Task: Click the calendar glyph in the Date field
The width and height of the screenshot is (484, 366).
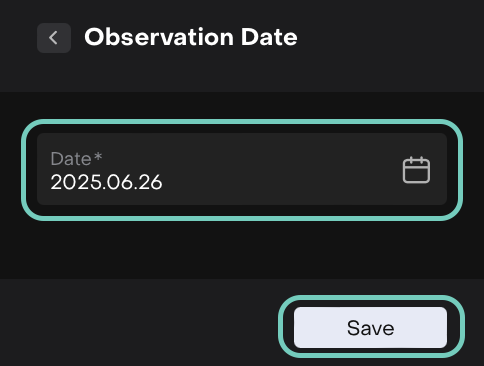Action: 416,170
